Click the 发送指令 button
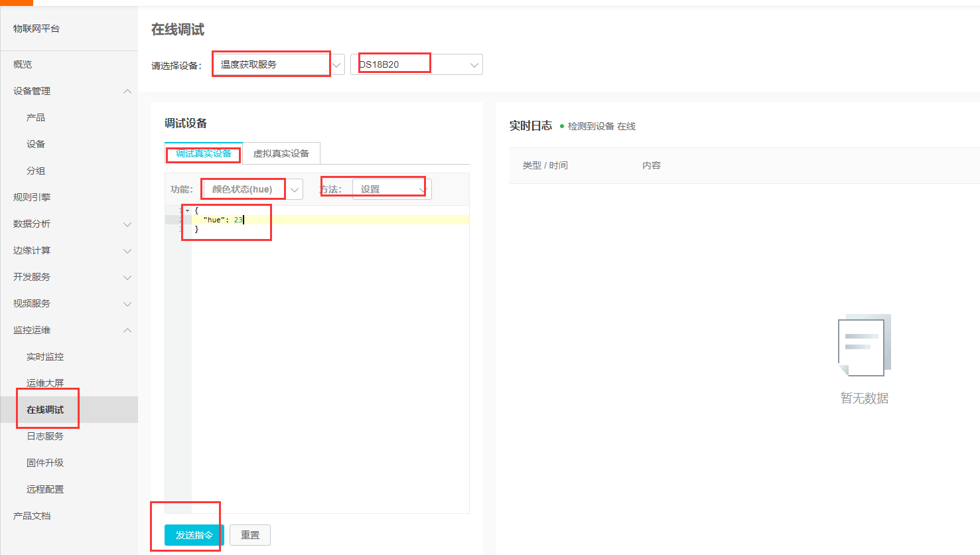Viewport: 980px width, 555px height. point(194,535)
